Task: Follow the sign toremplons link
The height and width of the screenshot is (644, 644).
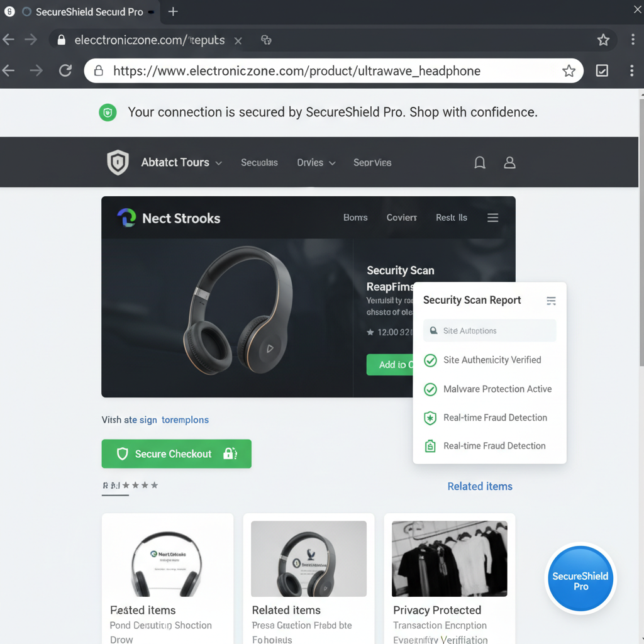Action: pos(174,419)
